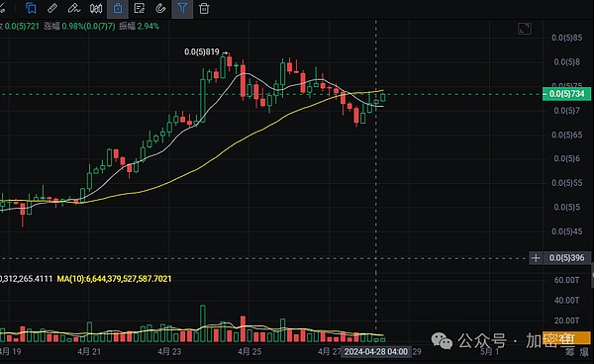The image size is (594, 364).
Task: Click the 60.00T volume axis label
Action: point(566,280)
